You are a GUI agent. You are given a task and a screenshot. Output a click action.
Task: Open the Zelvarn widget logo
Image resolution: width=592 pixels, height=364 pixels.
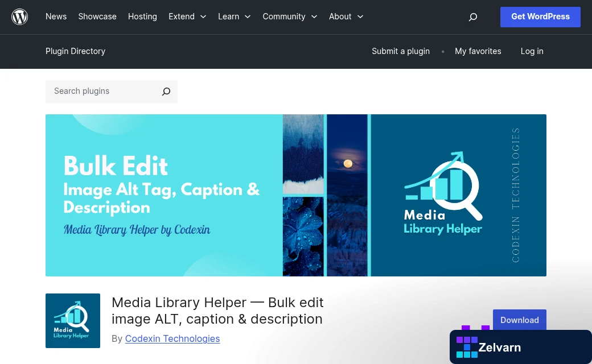click(x=467, y=347)
